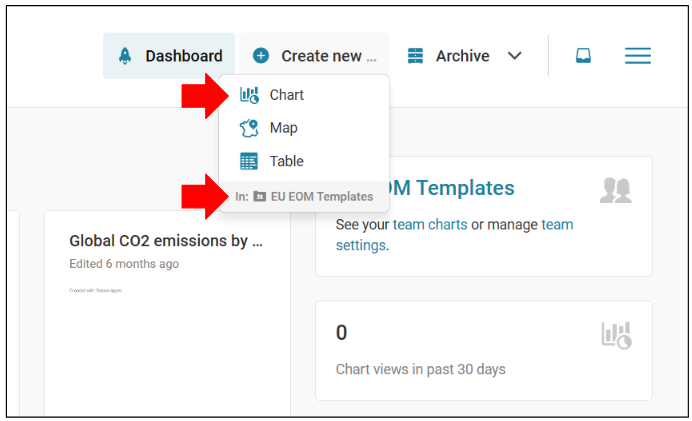Follow the team charts link
This screenshot has width=692, height=421.
point(430,225)
